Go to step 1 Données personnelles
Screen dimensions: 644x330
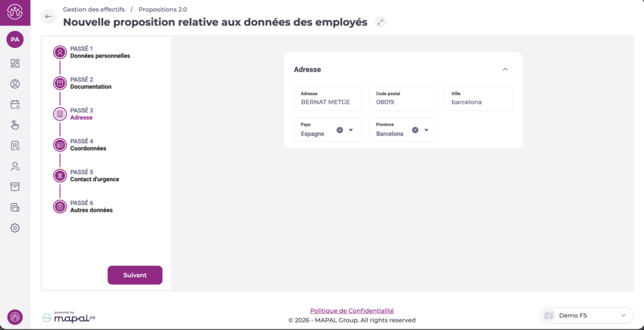tap(100, 52)
